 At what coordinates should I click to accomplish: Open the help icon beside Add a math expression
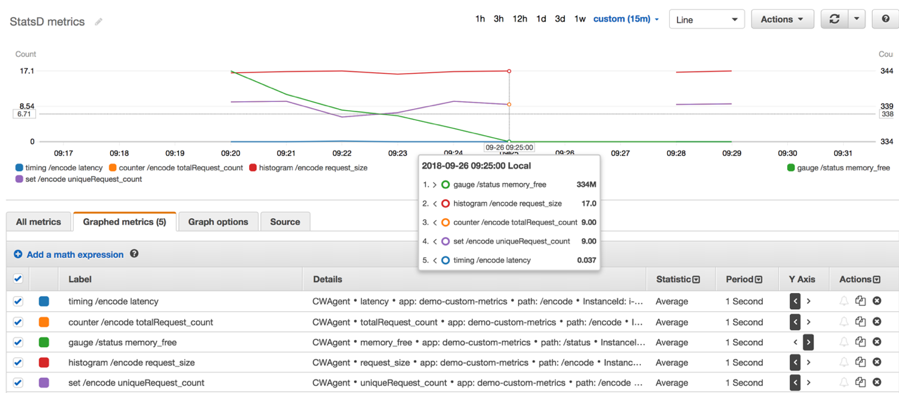click(x=134, y=254)
